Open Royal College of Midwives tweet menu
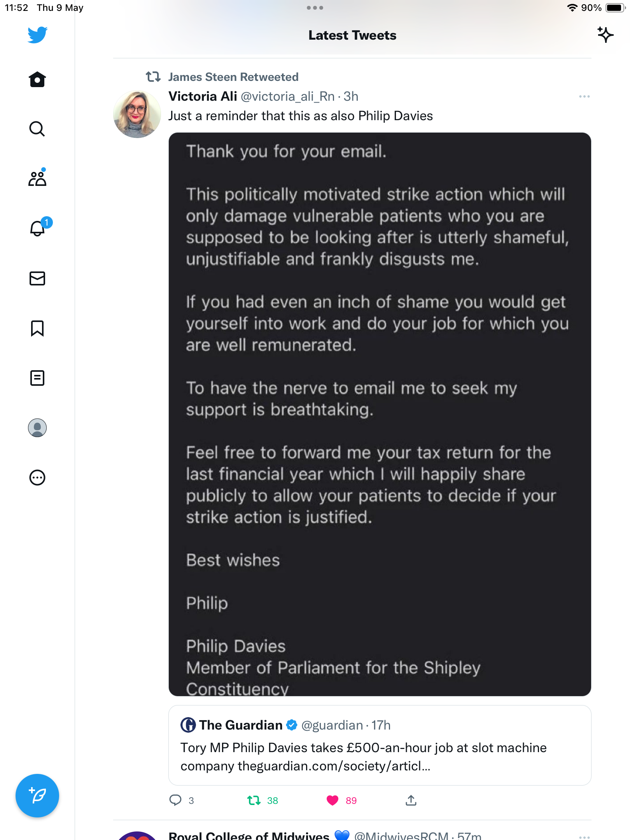The width and height of the screenshot is (630, 840). 584,836
